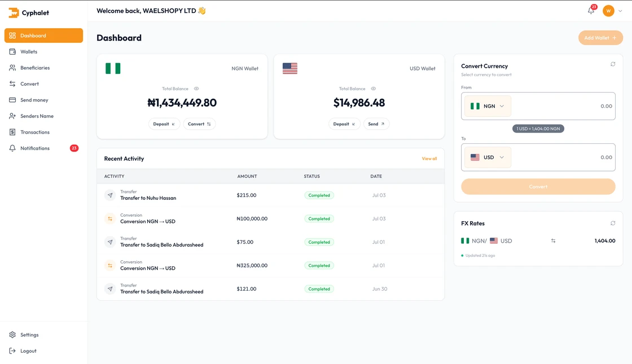
Task: Click the W profile avatar
Action: tap(608, 11)
